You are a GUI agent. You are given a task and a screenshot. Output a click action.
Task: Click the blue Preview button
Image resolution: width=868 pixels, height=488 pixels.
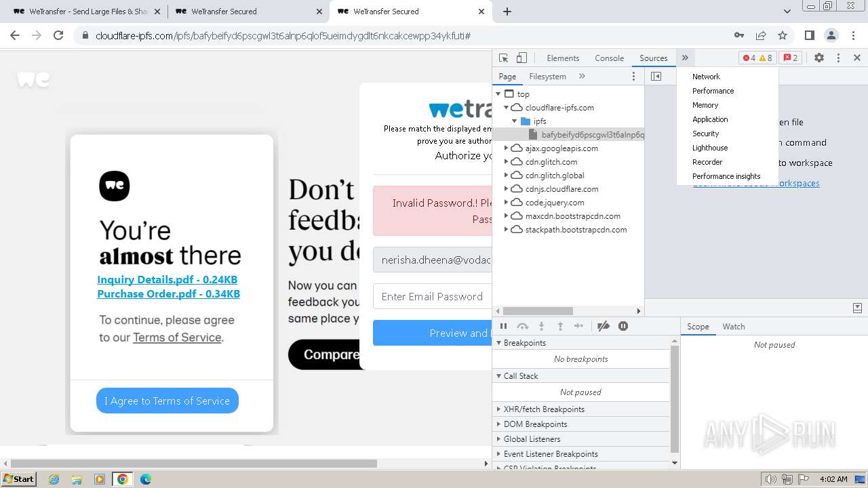(x=432, y=333)
